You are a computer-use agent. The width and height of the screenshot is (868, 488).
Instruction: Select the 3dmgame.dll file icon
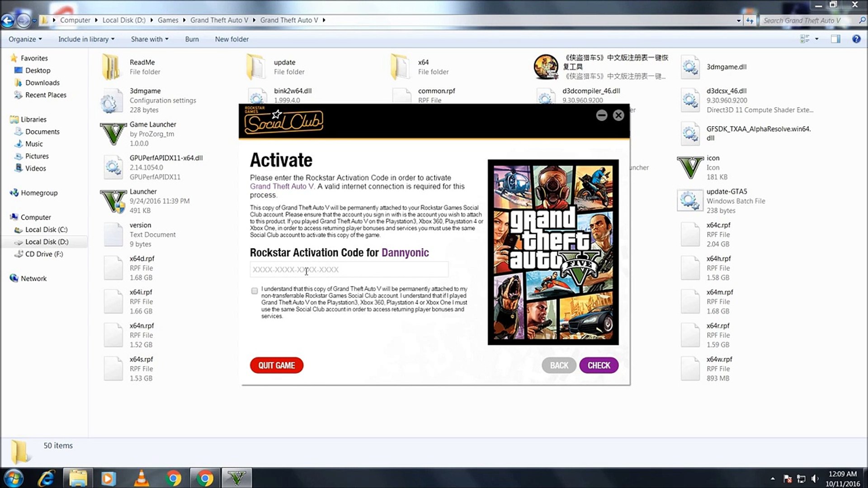pyautogui.click(x=690, y=67)
